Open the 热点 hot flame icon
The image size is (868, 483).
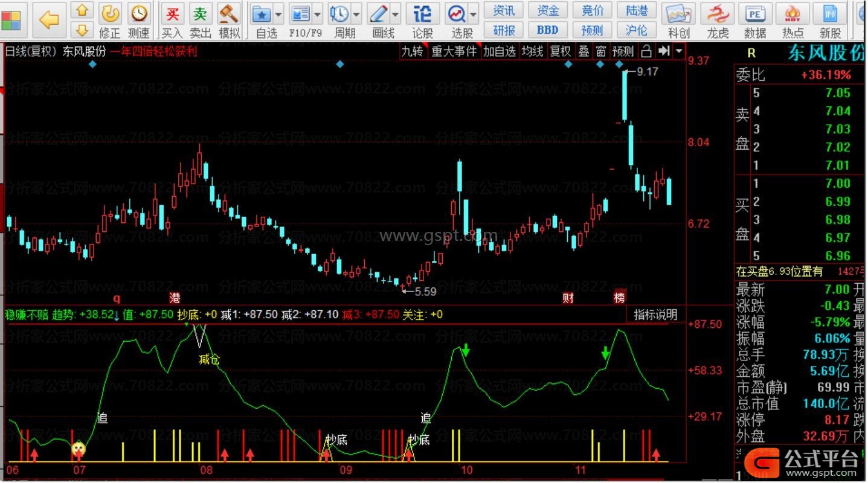coord(793,13)
